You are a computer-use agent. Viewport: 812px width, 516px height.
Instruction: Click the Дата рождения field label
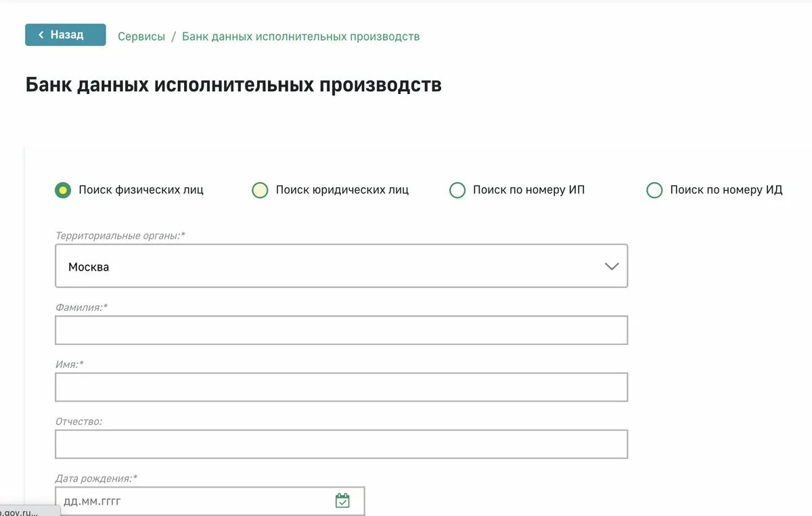click(x=96, y=478)
